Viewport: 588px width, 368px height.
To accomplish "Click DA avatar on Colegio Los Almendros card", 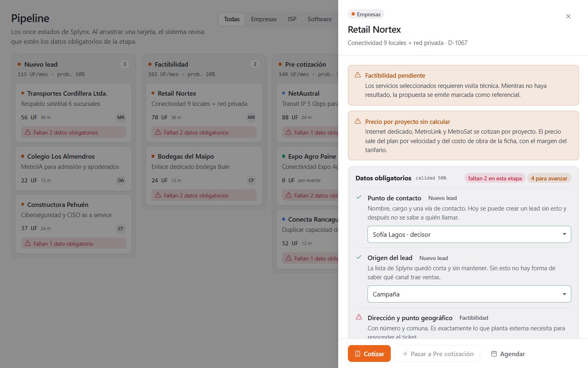I will [x=121, y=180].
